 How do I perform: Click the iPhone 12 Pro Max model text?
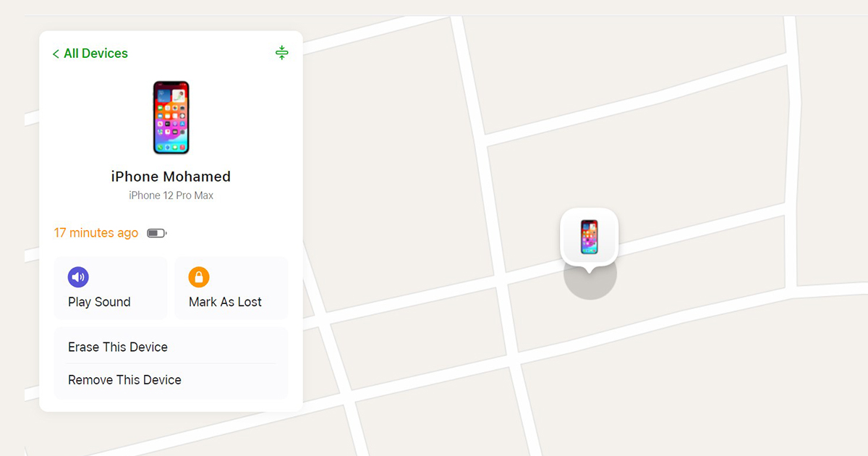click(171, 195)
